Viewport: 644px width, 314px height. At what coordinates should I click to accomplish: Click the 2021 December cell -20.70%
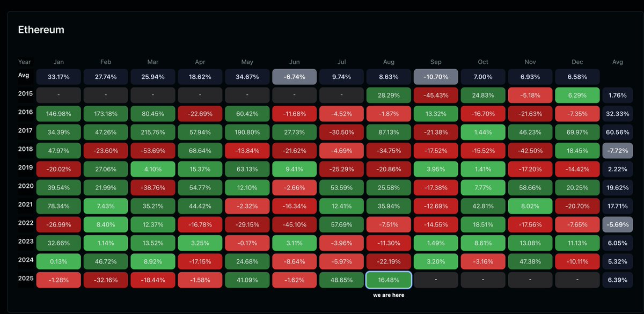point(577,207)
